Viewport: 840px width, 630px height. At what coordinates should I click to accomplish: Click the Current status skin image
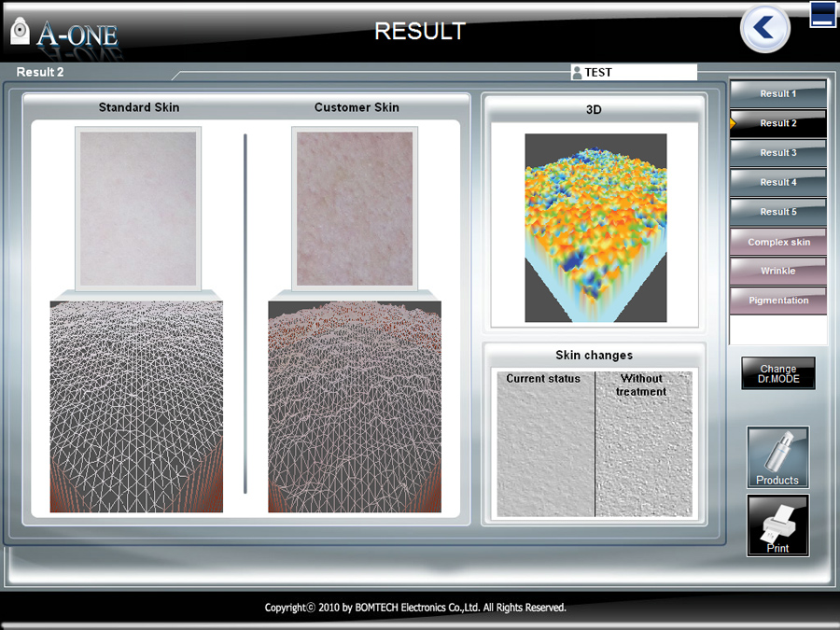(545, 444)
